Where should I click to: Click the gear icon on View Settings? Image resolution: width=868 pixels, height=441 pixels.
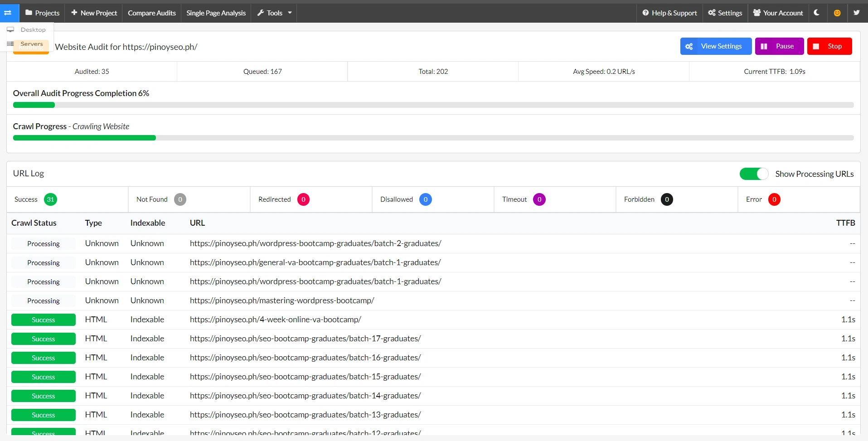click(x=689, y=46)
